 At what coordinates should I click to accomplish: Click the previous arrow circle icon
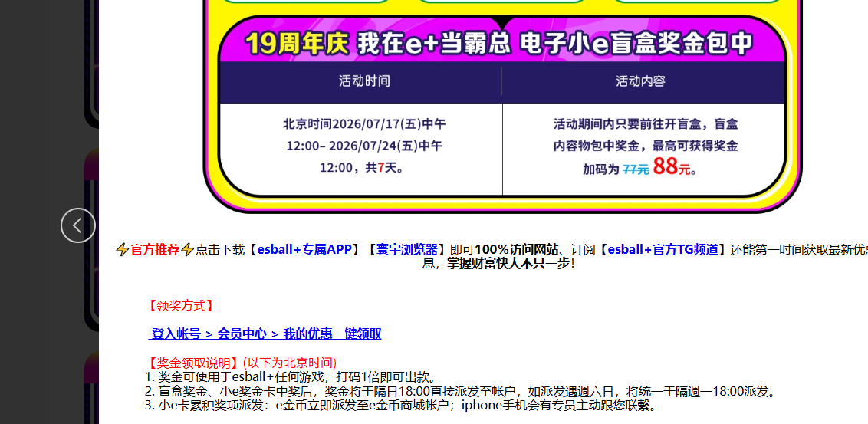pos(78,225)
